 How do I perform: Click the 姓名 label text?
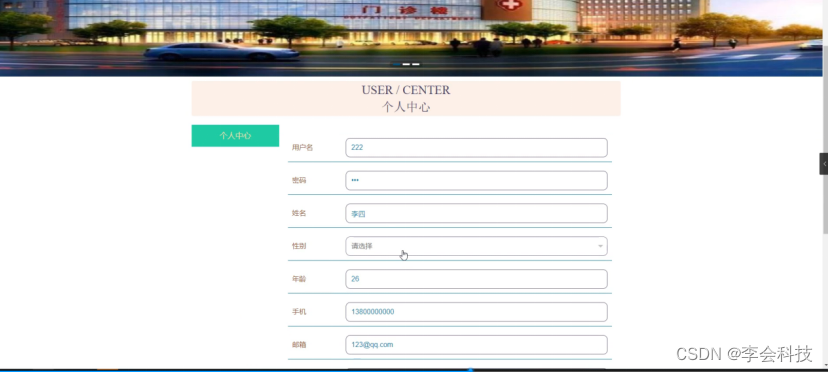tap(299, 213)
